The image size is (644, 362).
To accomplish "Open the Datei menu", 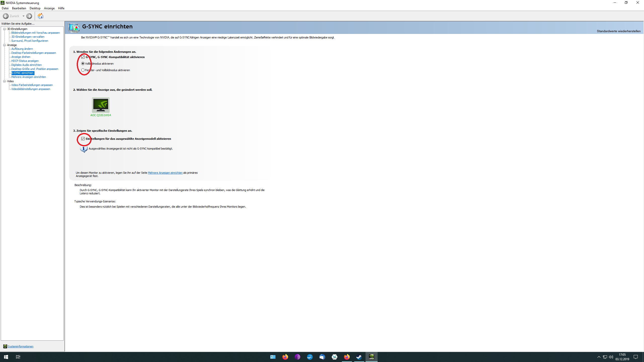I will 5,8.
